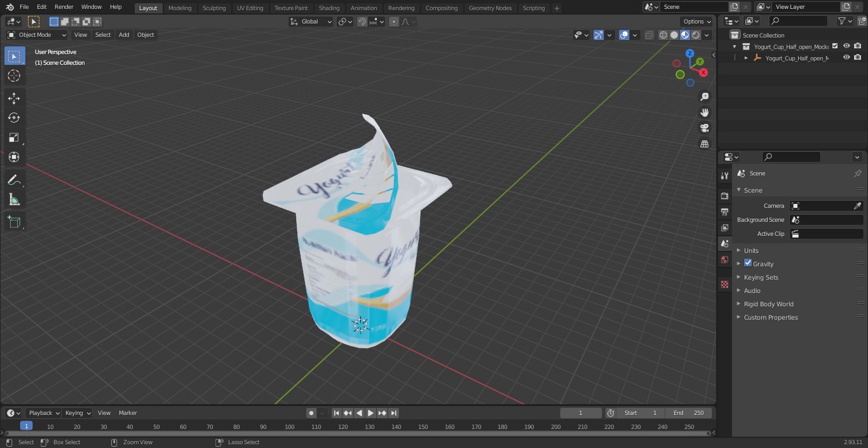The height and width of the screenshot is (448, 868).
Task: Switch to rendered viewport shading
Action: (x=696, y=35)
